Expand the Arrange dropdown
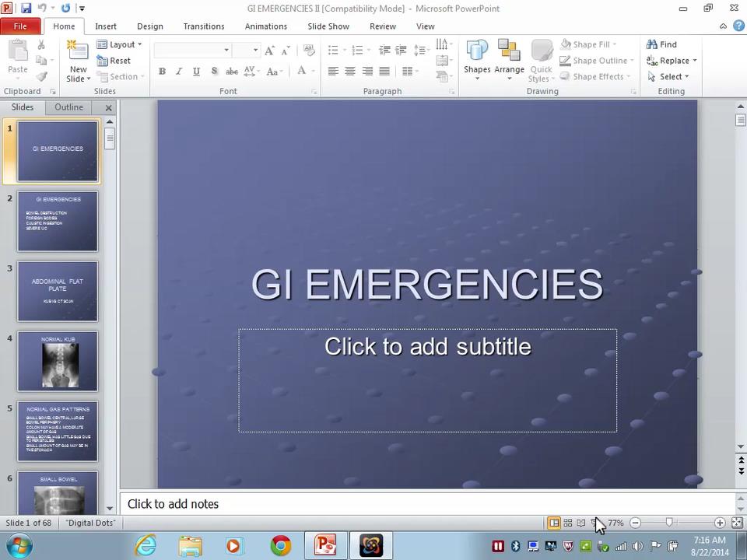The width and height of the screenshot is (747, 560). tap(509, 59)
